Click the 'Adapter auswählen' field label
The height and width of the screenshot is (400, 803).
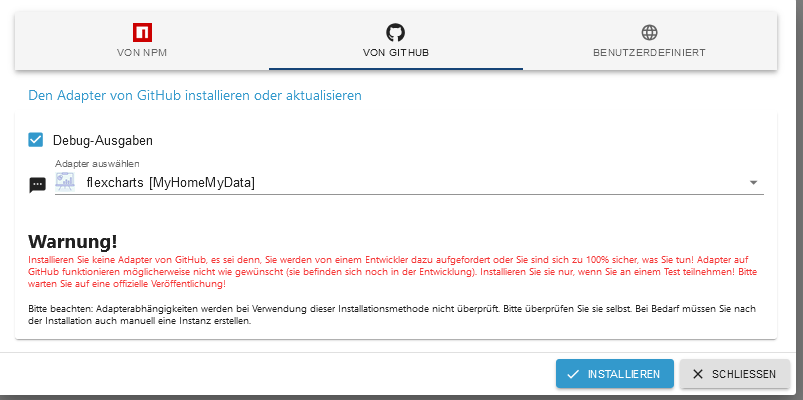pyautogui.click(x=97, y=164)
